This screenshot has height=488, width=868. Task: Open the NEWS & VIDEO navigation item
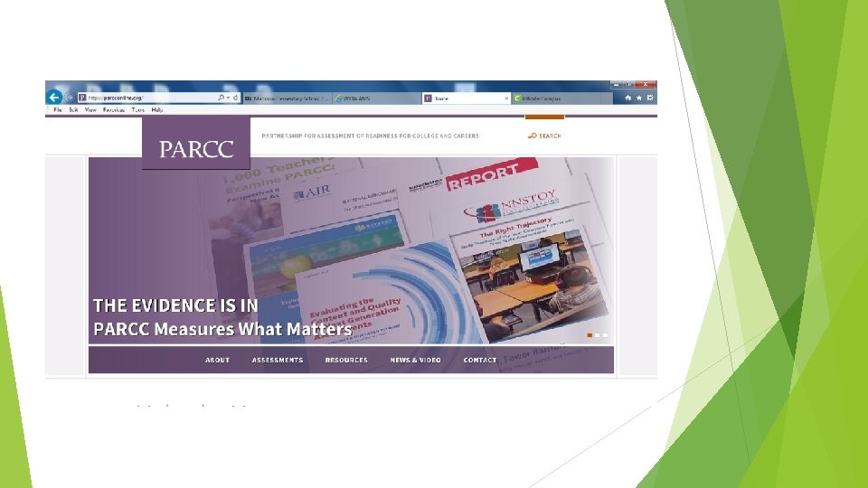(416, 361)
